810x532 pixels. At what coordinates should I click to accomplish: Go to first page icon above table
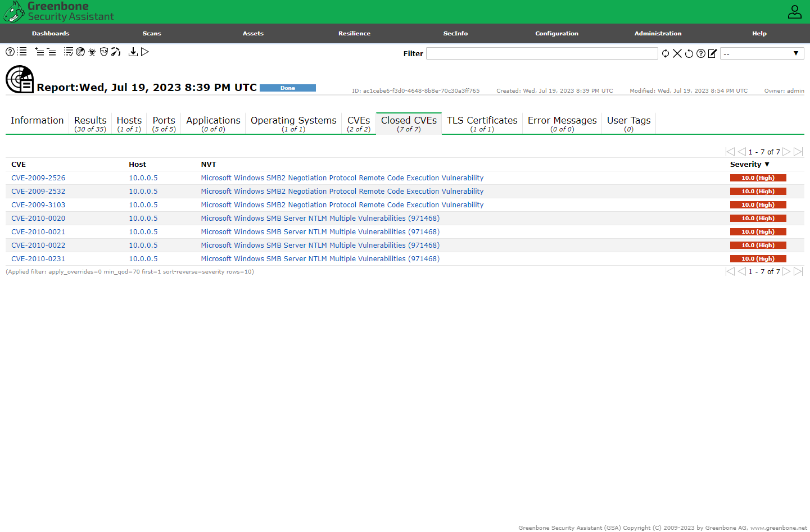(730, 152)
